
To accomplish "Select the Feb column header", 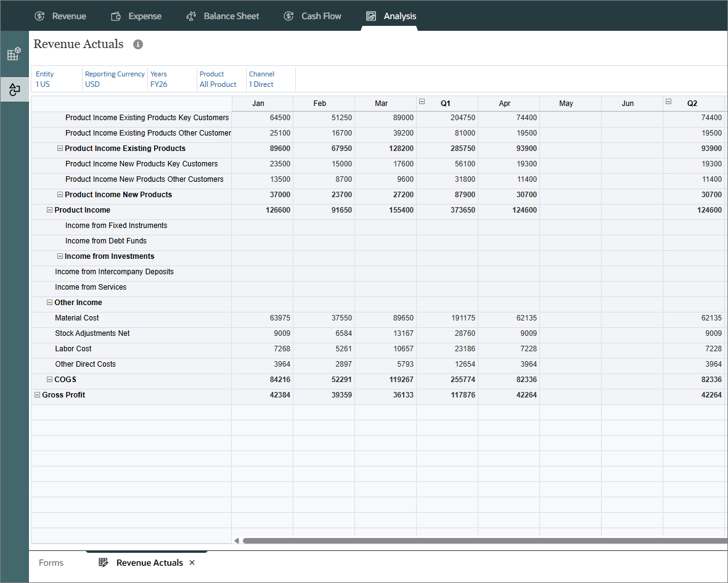I will 324,104.
